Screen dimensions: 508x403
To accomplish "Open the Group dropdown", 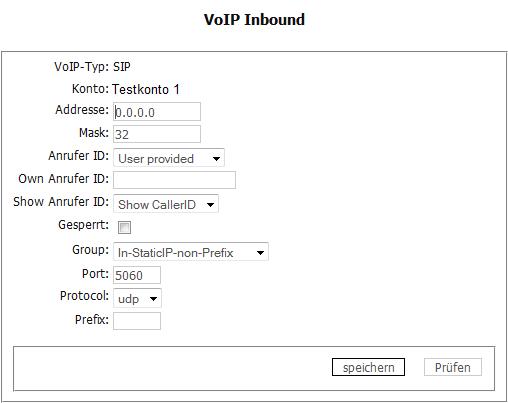I will (191, 252).
